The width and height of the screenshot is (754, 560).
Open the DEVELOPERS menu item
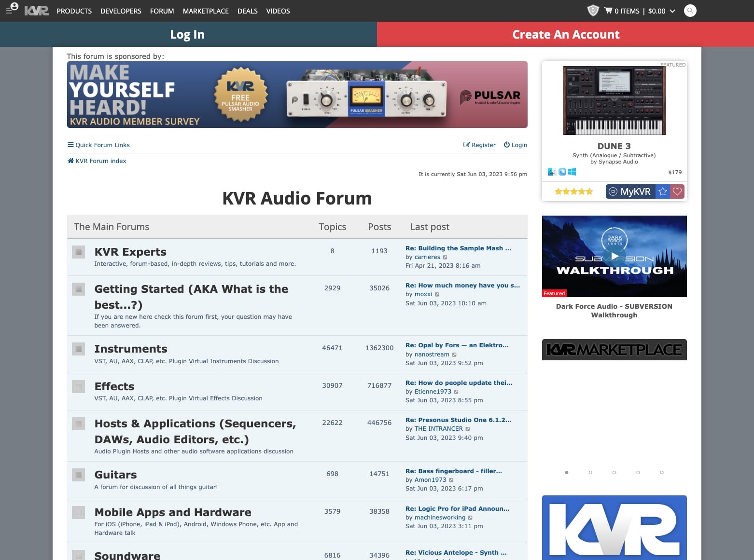tap(121, 11)
